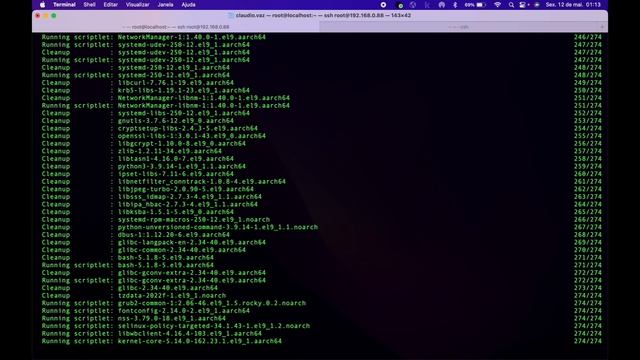Click the K-shaped menu bar icon

coord(427,5)
